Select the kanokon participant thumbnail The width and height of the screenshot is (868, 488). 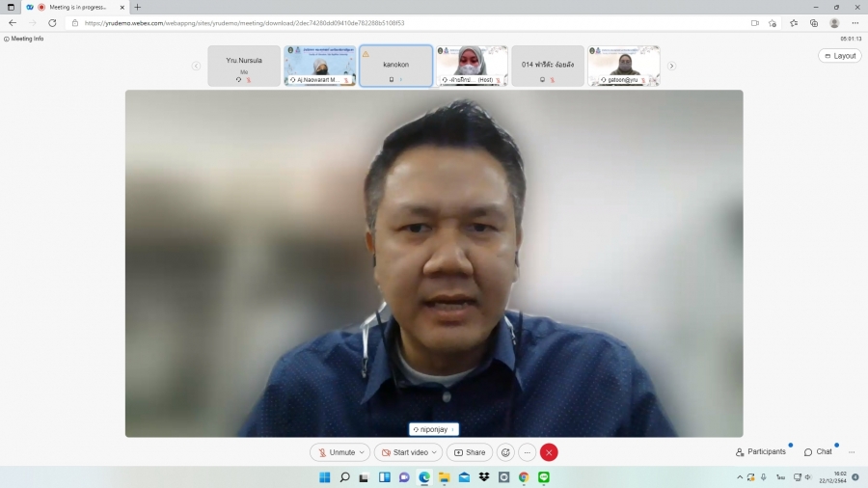(x=395, y=66)
